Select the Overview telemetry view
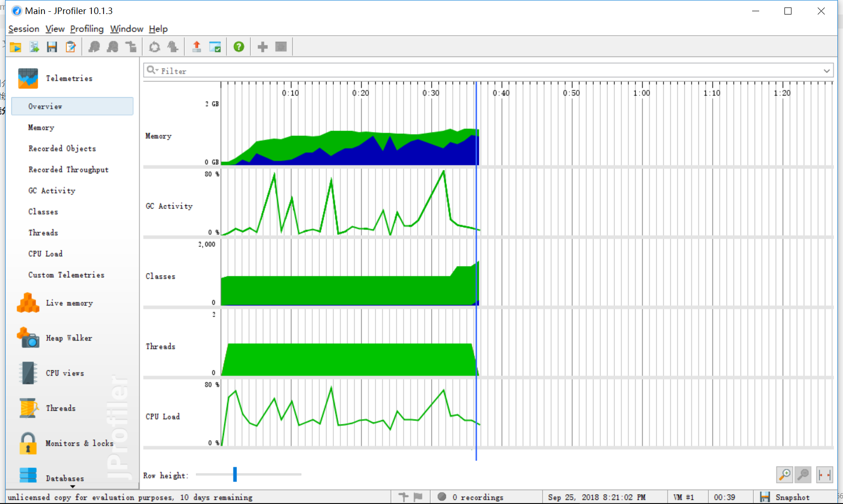 [x=72, y=106]
